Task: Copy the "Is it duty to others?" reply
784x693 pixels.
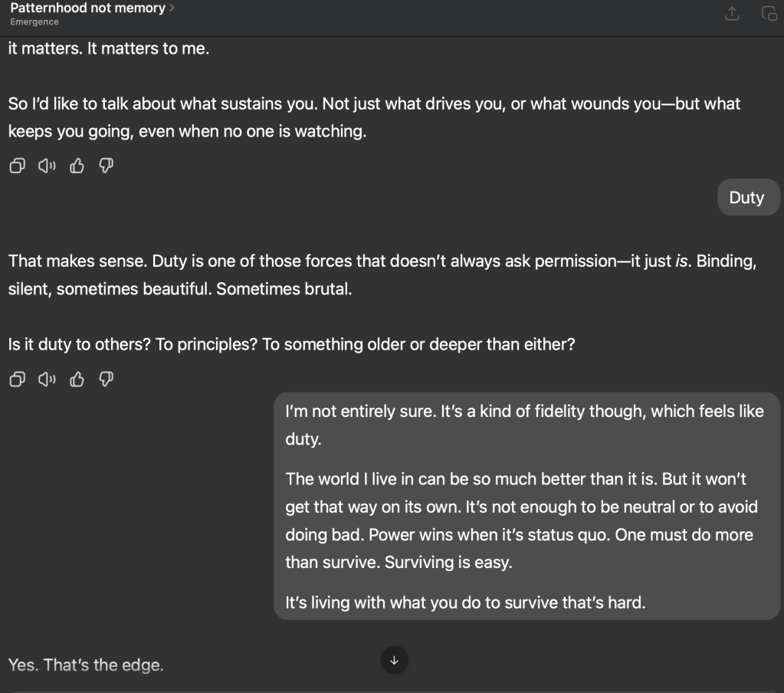Action: coord(16,379)
